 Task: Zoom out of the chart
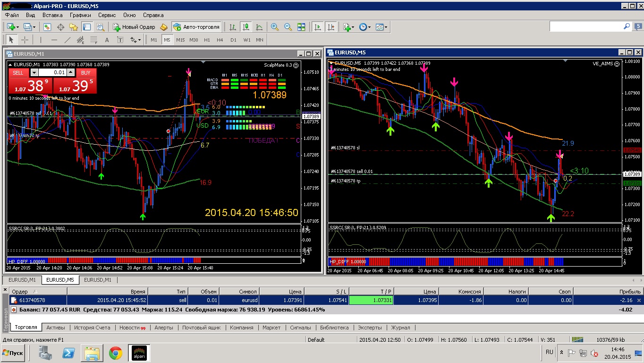pyautogui.click(x=288, y=27)
